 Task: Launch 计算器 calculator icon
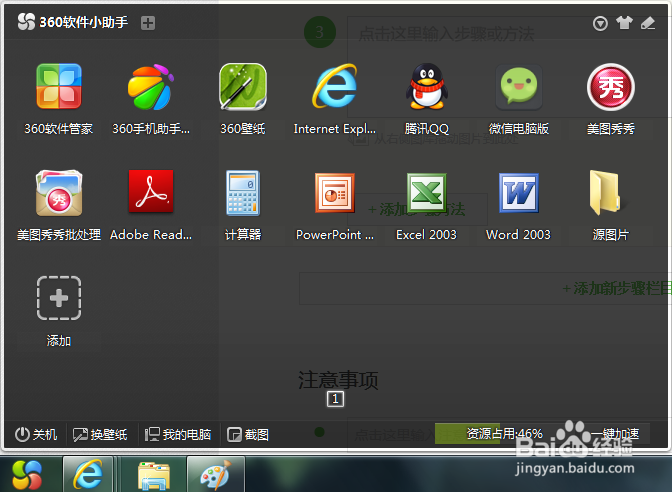click(x=243, y=193)
